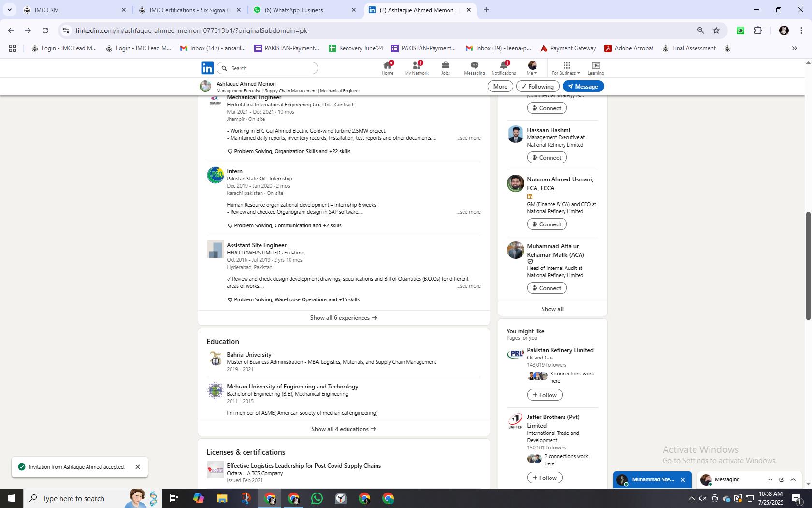The image size is (812, 508).
Task: Expand For Business grid menu
Action: click(x=566, y=68)
